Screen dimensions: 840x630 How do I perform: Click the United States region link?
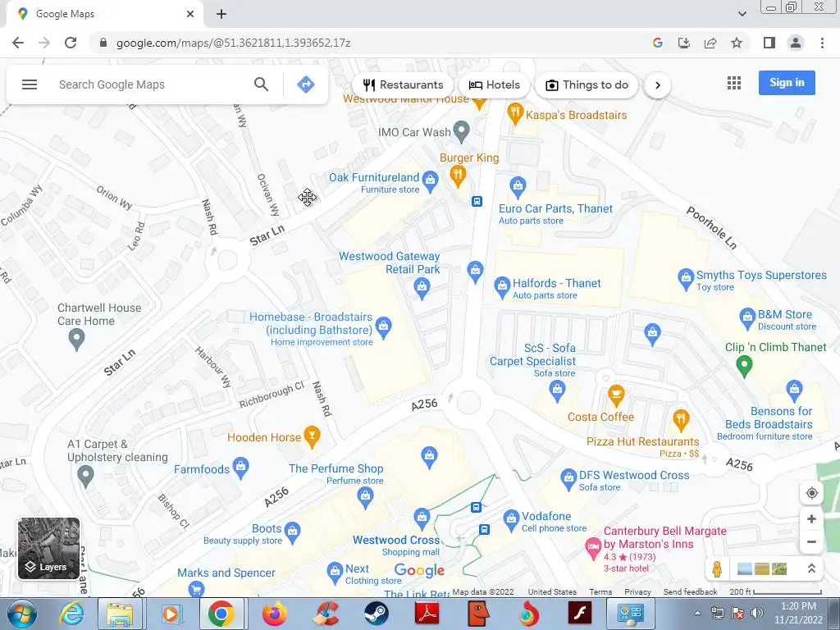pyautogui.click(x=552, y=591)
